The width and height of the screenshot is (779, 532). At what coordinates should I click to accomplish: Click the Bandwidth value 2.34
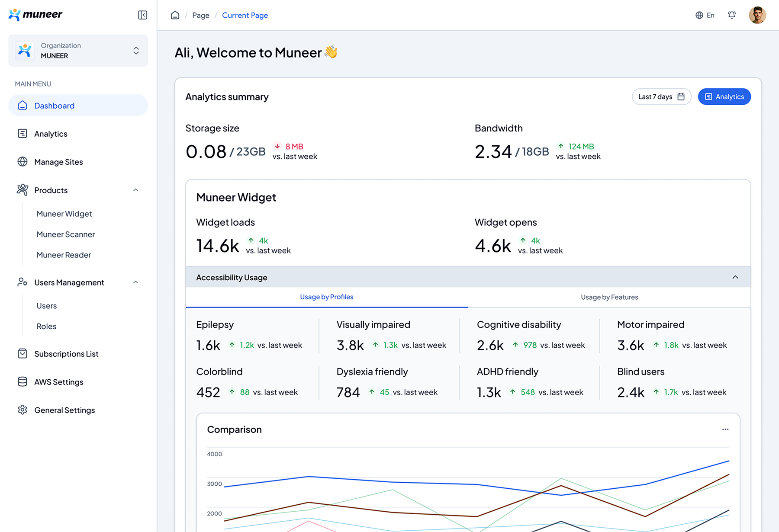[493, 151]
